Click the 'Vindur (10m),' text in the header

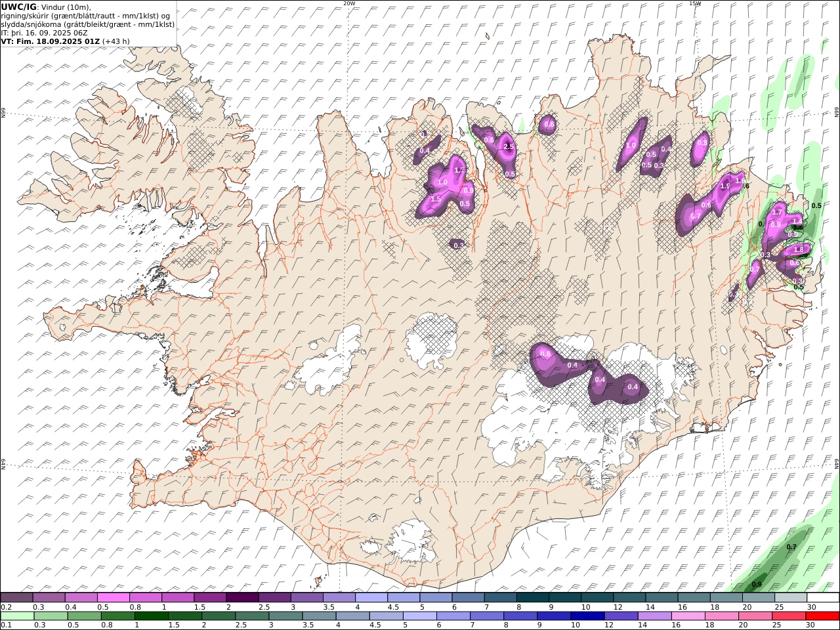coord(66,7)
